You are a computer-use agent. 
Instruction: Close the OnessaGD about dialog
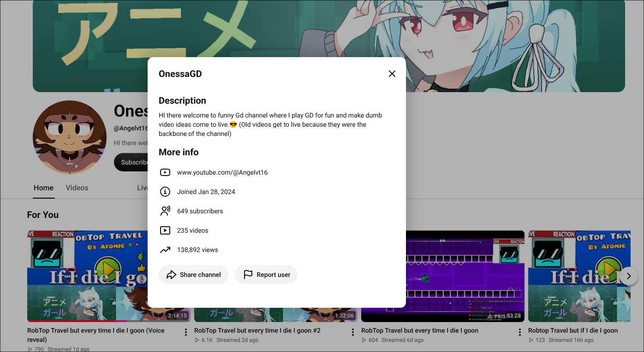click(392, 74)
